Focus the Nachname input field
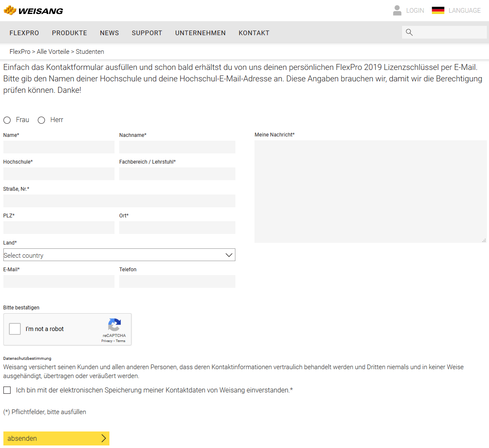489x448 pixels. [x=177, y=147]
